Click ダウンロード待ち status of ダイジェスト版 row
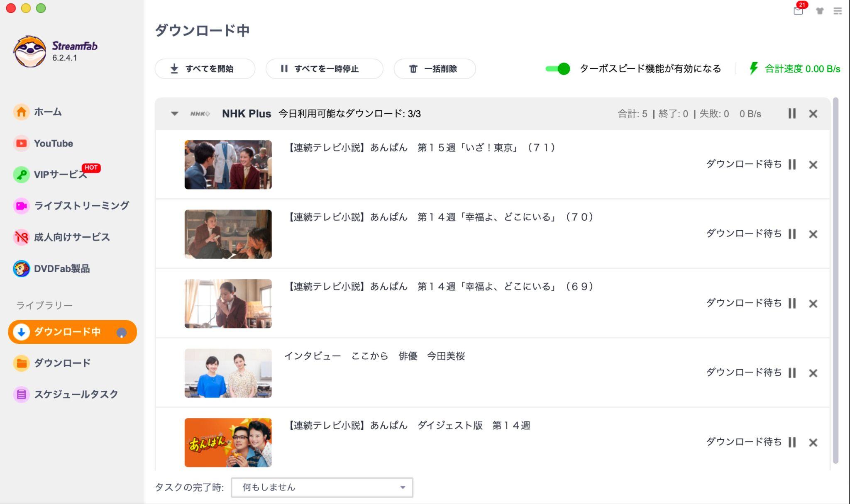The height and width of the screenshot is (504, 850). 744,442
